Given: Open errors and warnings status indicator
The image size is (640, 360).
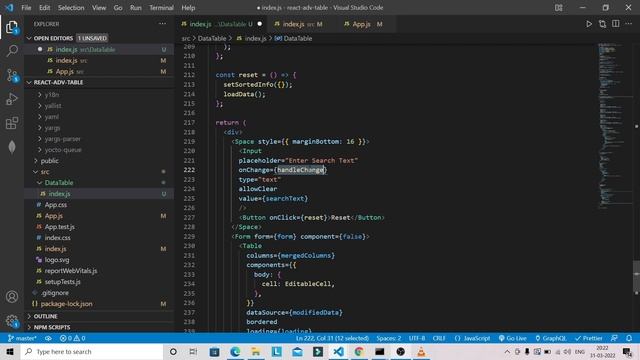Looking at the screenshot, I should coord(72,338).
